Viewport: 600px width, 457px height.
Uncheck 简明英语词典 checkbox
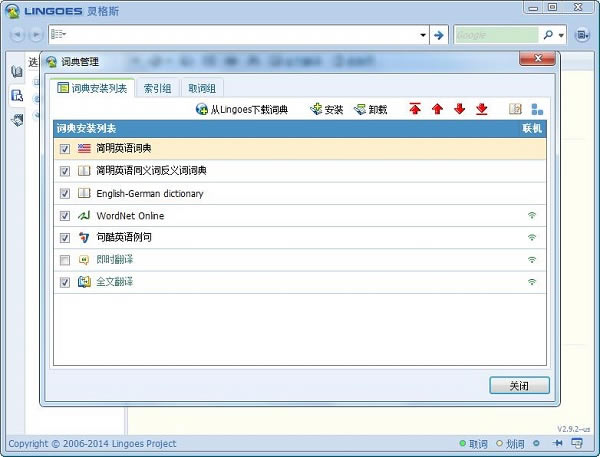coord(65,149)
